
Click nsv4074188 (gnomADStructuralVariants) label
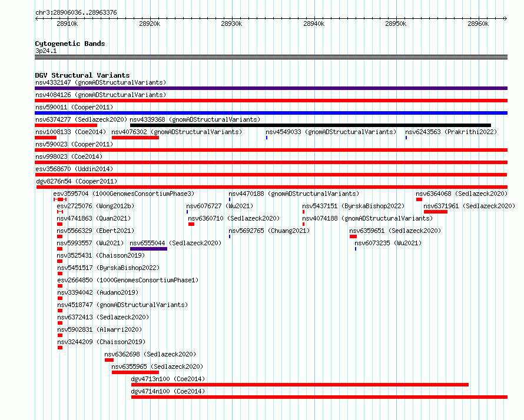[x=367, y=218]
